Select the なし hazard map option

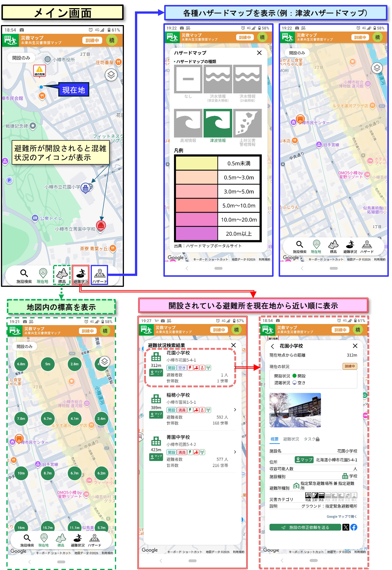click(x=188, y=79)
